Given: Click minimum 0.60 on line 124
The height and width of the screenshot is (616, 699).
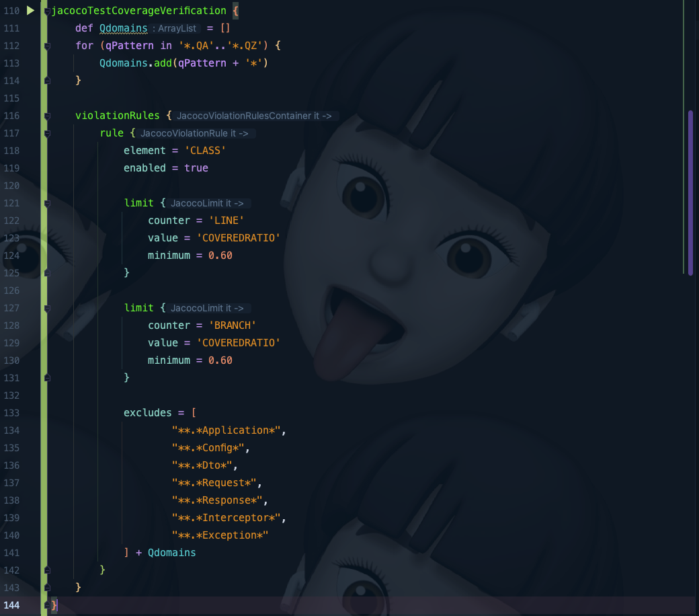Looking at the screenshot, I should click(x=220, y=256).
